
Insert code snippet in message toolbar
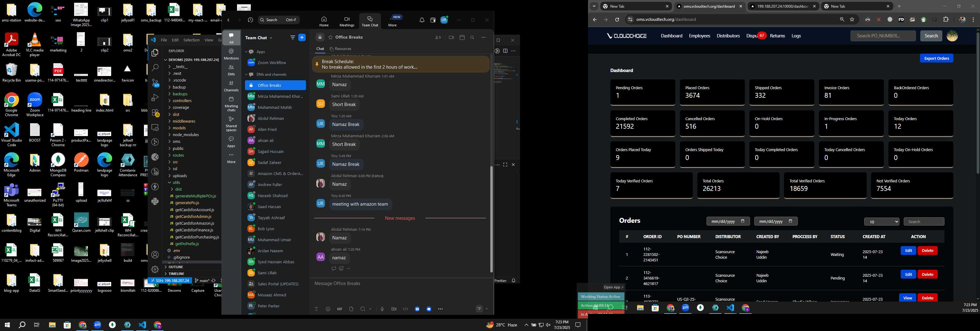tap(405, 309)
